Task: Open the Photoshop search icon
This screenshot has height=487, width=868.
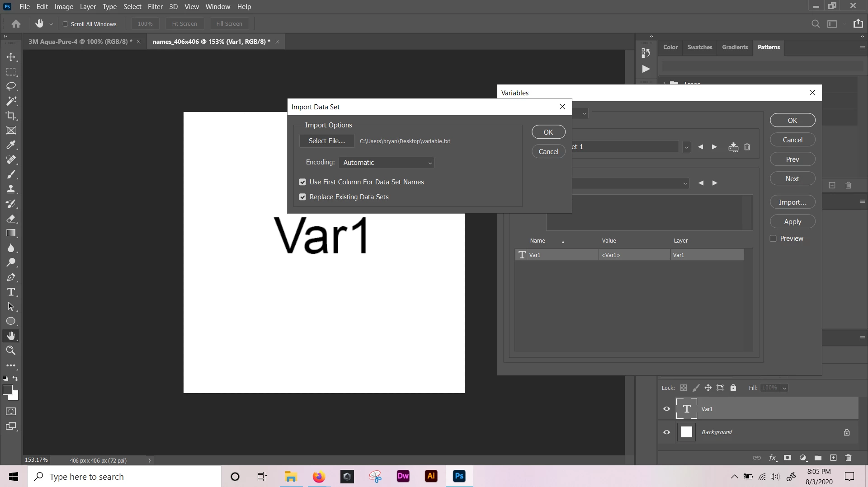Action: 816,24
